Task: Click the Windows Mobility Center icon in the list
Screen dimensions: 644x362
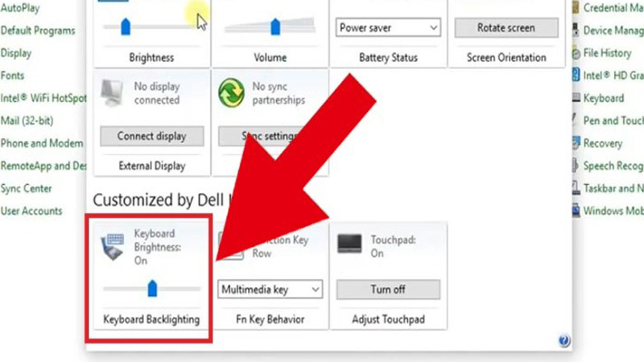Action: click(x=576, y=211)
